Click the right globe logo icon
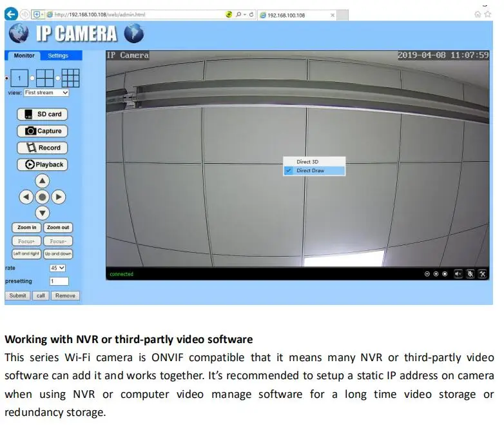The image size is (504, 425). [134, 33]
